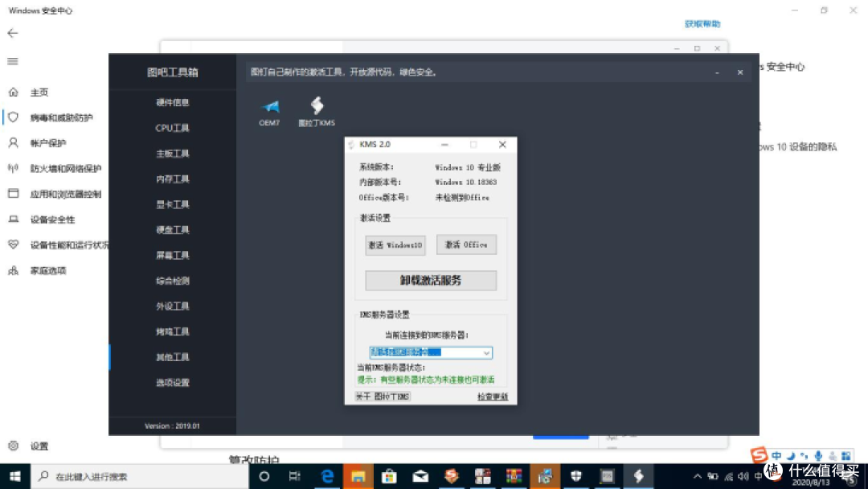Select 内存工具 in toolbox sidebar
This screenshot has height=489, width=868.
coord(173,179)
